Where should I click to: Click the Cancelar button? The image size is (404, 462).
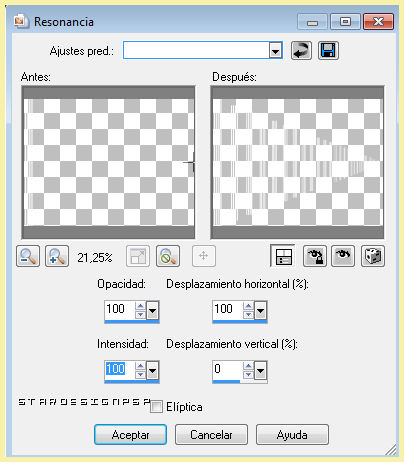coord(211,435)
